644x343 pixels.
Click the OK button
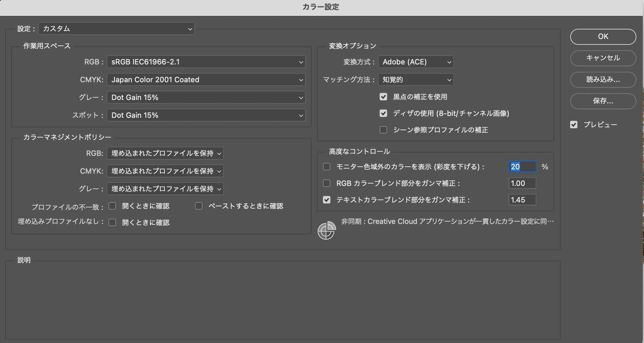[x=603, y=37]
